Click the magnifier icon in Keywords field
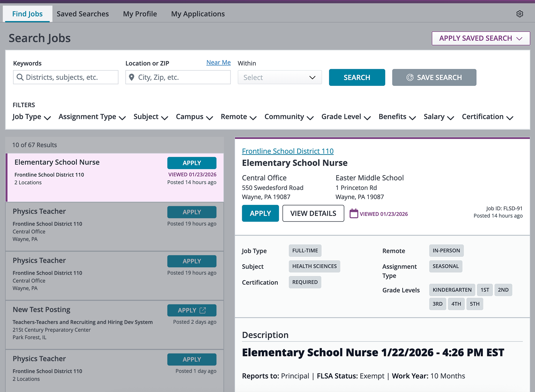 [x=20, y=77]
